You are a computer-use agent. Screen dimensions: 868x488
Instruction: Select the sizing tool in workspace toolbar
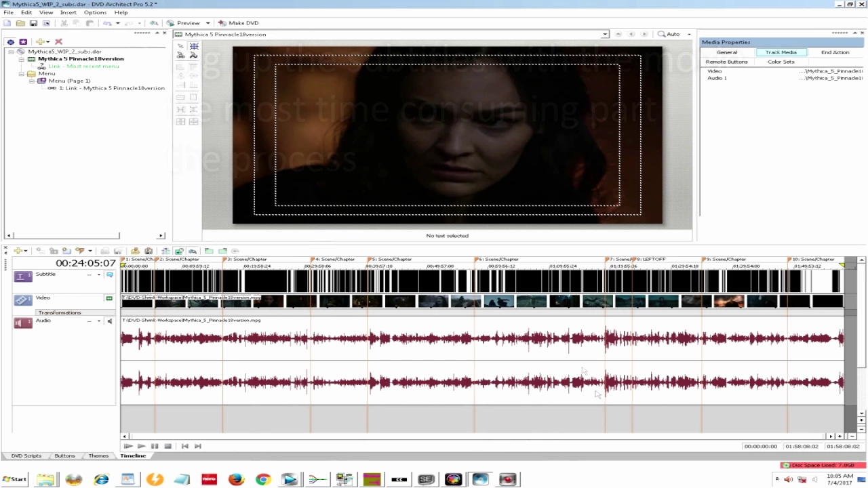coord(193,46)
